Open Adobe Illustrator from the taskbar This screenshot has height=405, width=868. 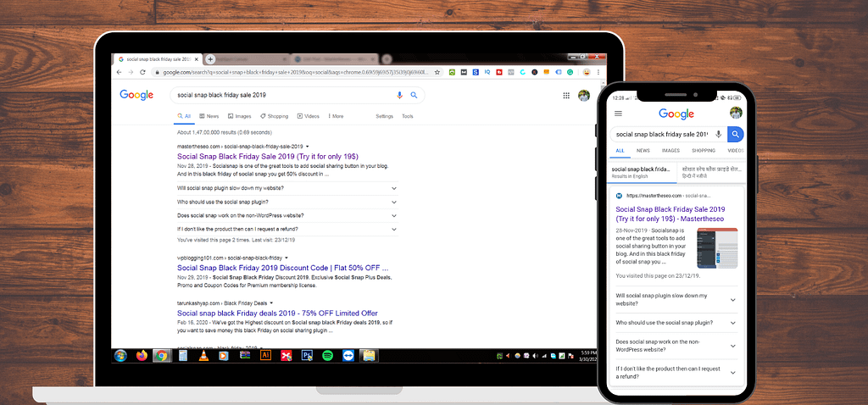click(265, 355)
